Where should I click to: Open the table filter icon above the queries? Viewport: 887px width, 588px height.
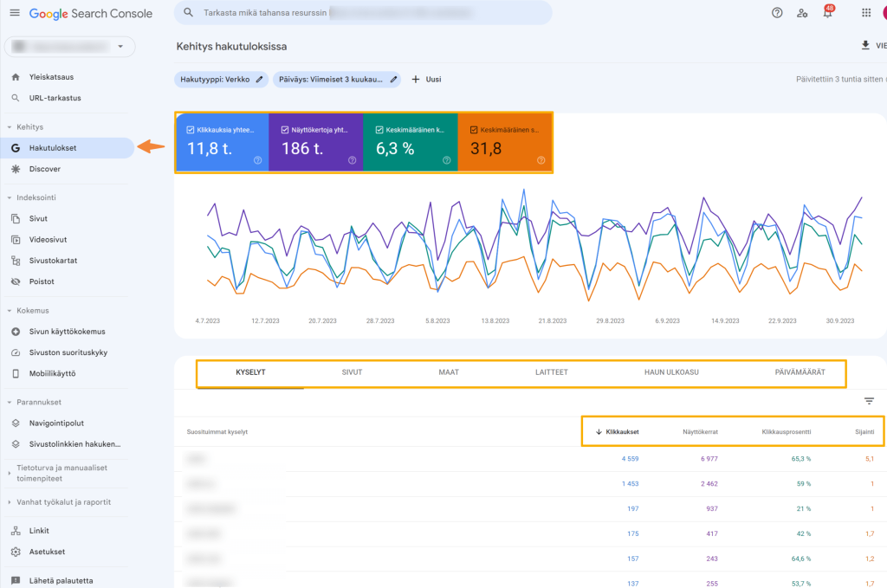pyautogui.click(x=870, y=401)
